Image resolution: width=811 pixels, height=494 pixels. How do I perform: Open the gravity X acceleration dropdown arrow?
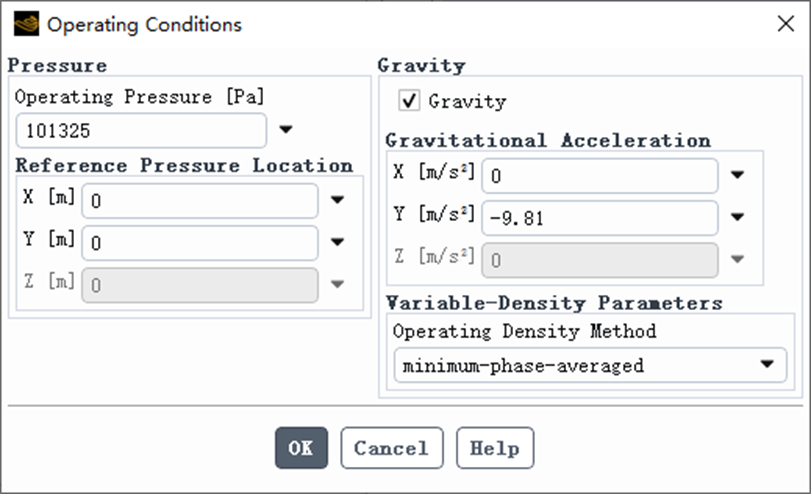(x=737, y=175)
